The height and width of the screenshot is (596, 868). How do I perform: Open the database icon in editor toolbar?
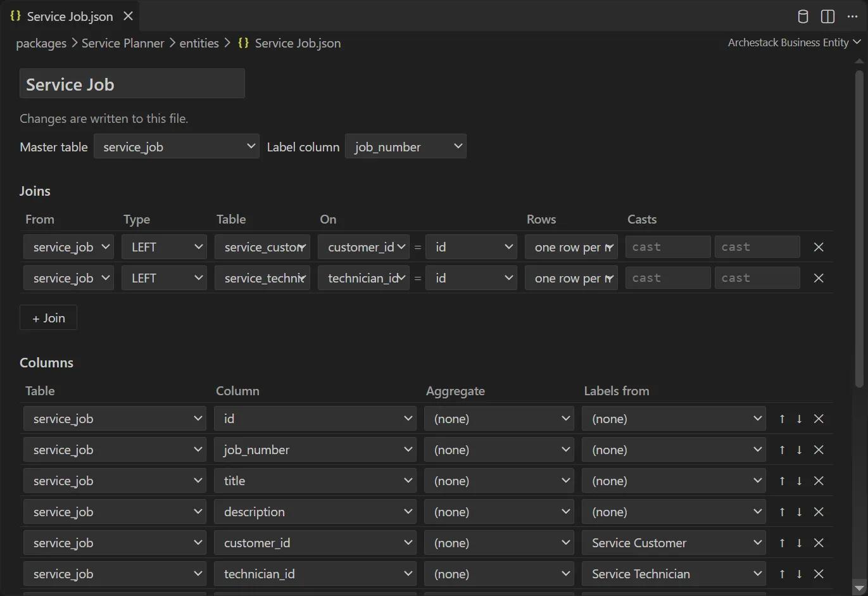click(x=803, y=16)
